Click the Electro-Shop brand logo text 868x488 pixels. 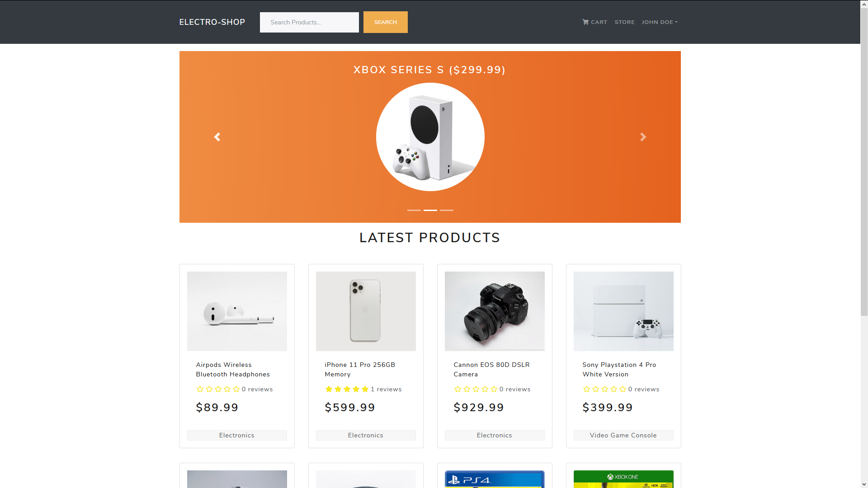pos(212,22)
